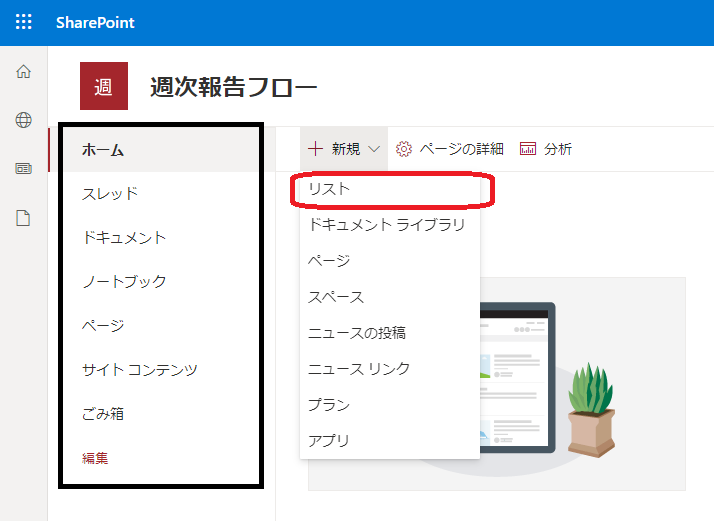The image size is (714, 521).
Task: Choose ページ from the new menu
Action: pyautogui.click(x=390, y=260)
